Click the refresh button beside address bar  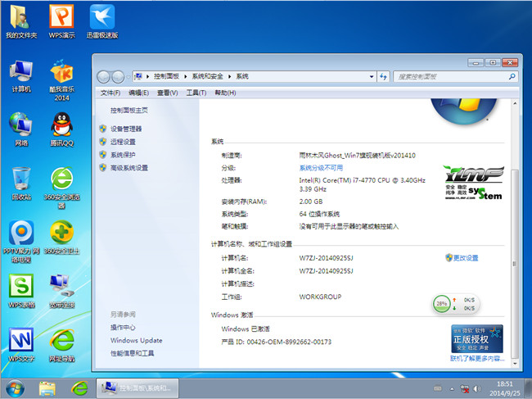(x=383, y=77)
